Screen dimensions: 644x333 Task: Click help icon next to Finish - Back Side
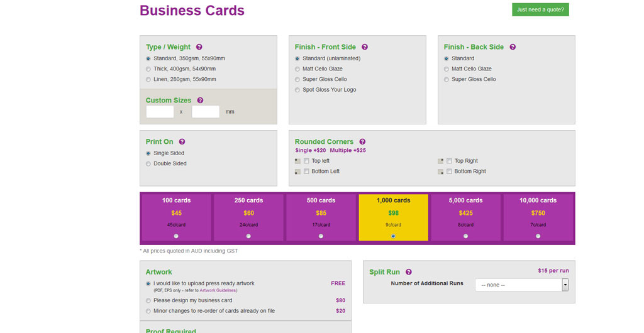[513, 47]
